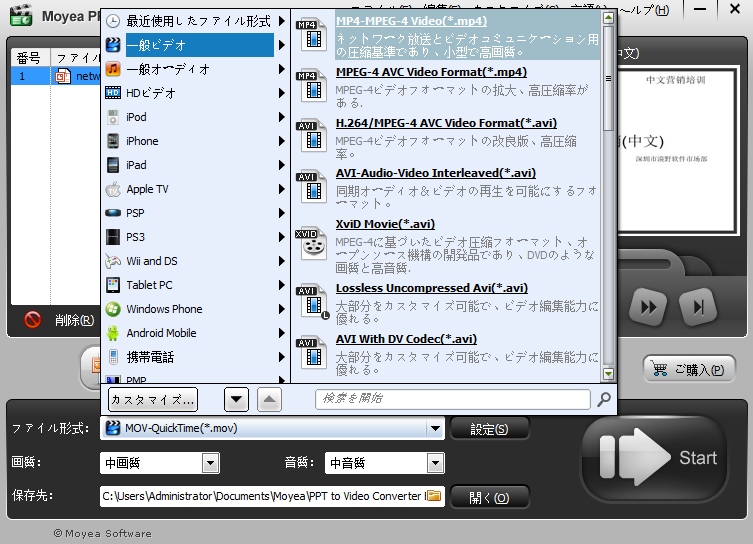Click the 番号 column header
Screen dimensions: 753x544
click(30, 58)
